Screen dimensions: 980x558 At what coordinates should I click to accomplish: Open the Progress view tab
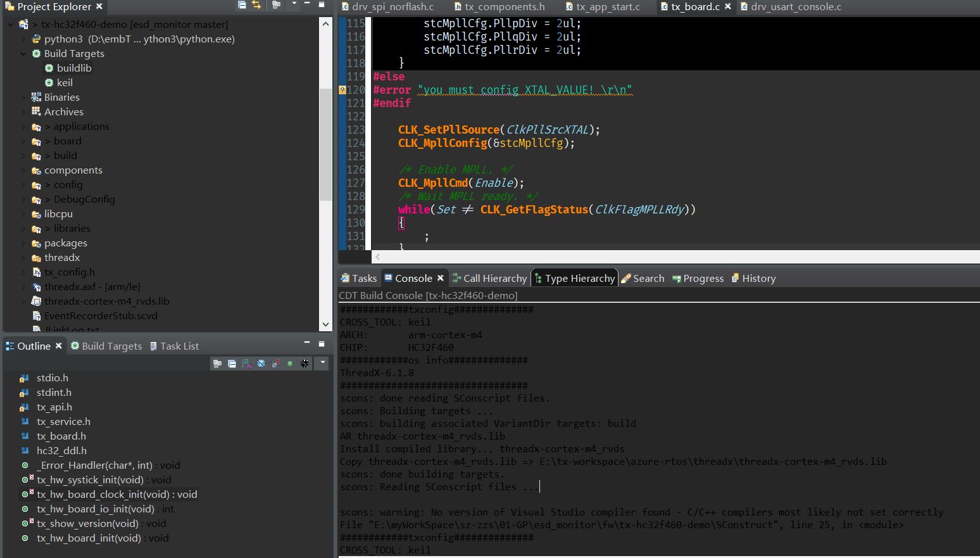698,279
